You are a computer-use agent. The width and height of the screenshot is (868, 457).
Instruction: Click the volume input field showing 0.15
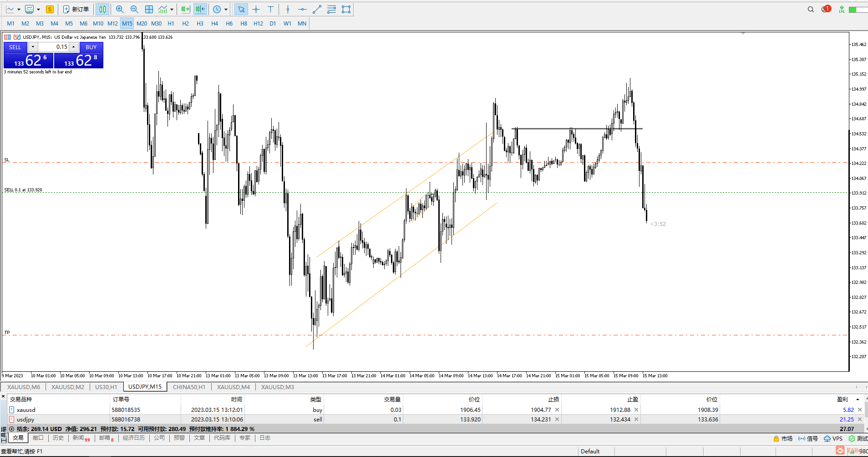[53, 47]
